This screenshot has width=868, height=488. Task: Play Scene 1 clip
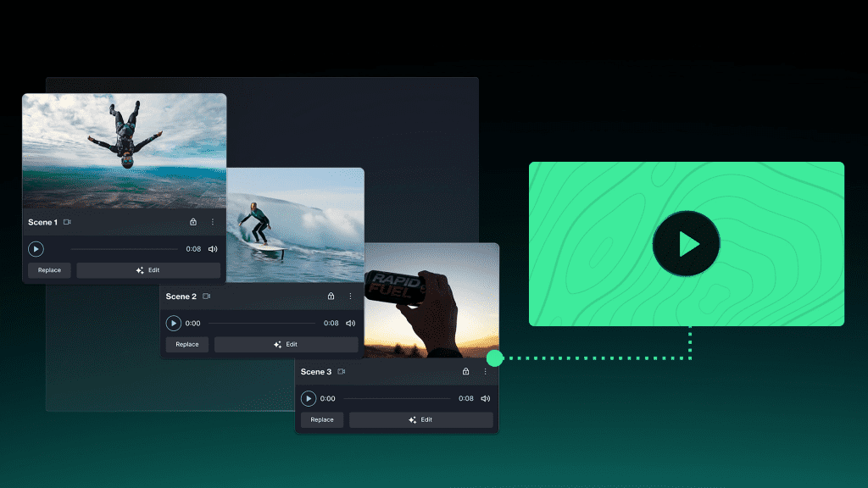click(36, 249)
